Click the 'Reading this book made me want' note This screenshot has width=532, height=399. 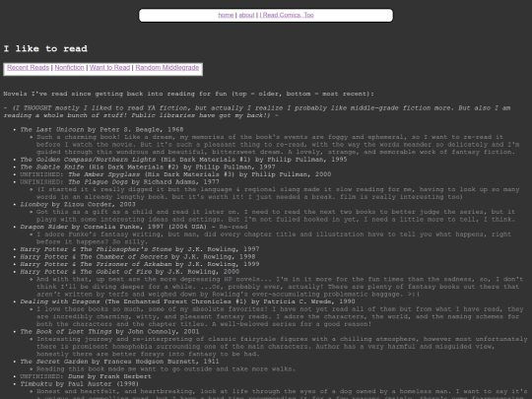click(166, 368)
